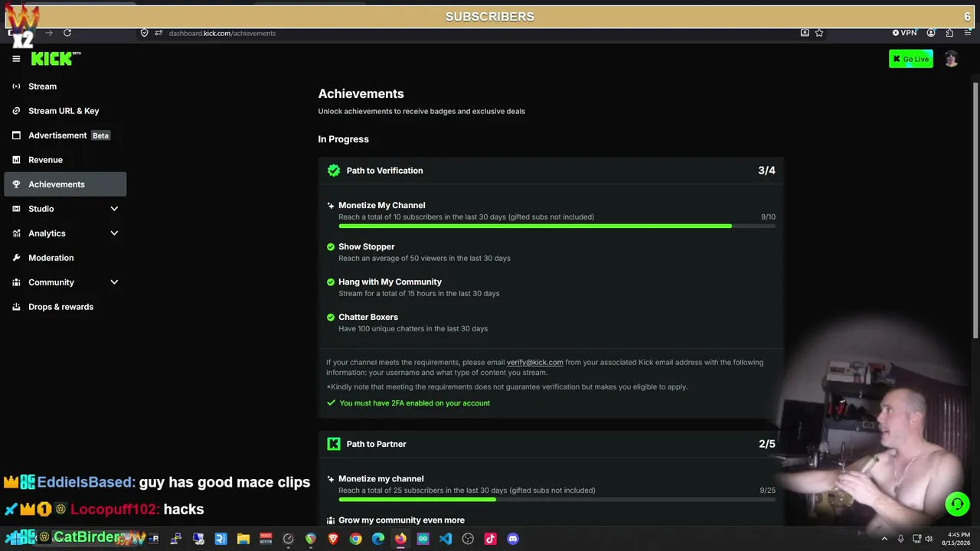Click the microphone tray icon
The width and height of the screenshot is (980, 551).
pyautogui.click(x=900, y=539)
